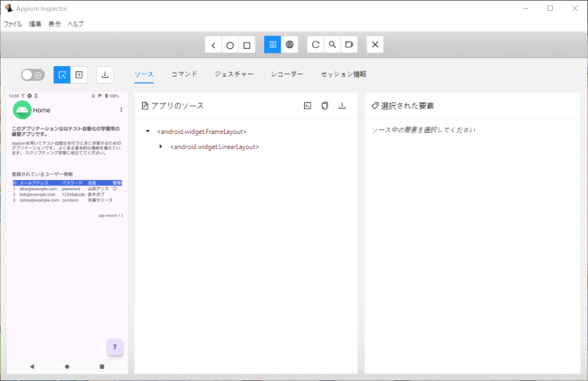Collapse the android.widget.FrameLayout node
This screenshot has width=588, height=381.
coord(148,132)
